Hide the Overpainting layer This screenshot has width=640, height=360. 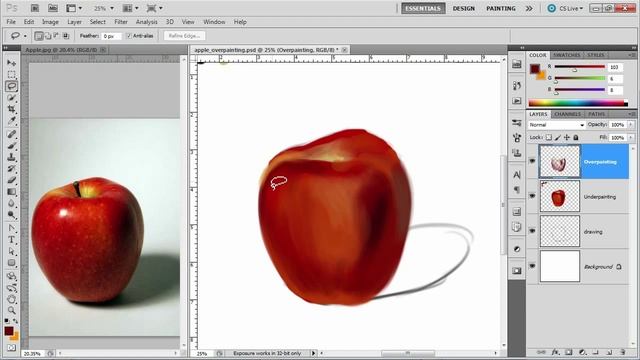(x=532, y=161)
